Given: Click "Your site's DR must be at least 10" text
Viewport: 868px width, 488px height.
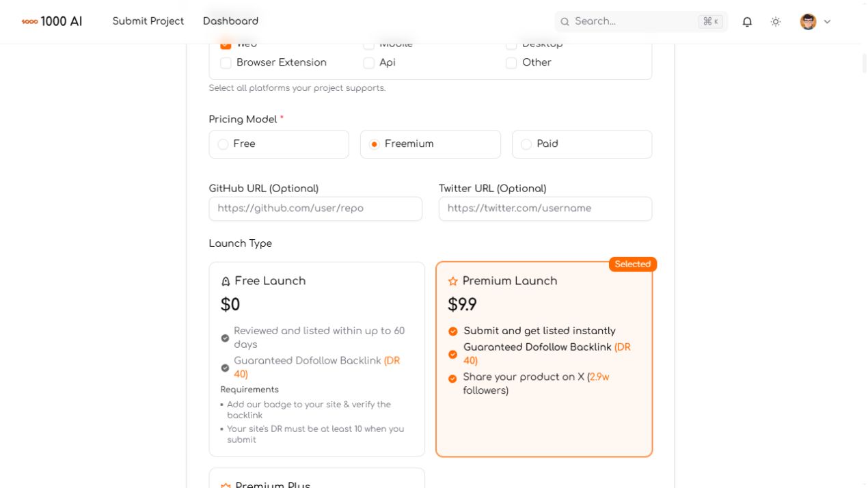Looking at the screenshot, I should (x=316, y=435).
